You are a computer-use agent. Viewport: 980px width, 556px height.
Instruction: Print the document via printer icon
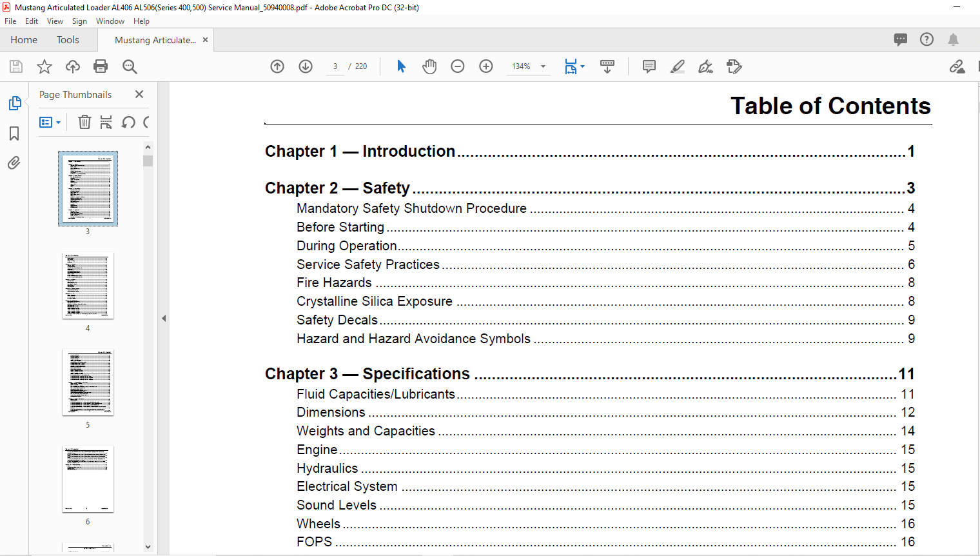click(x=101, y=66)
